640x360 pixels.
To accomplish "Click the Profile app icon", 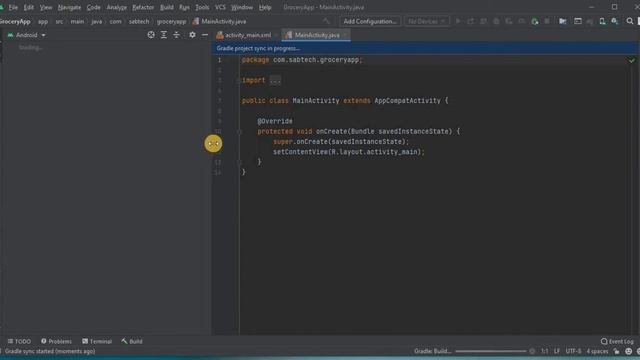I will (x=521, y=21).
